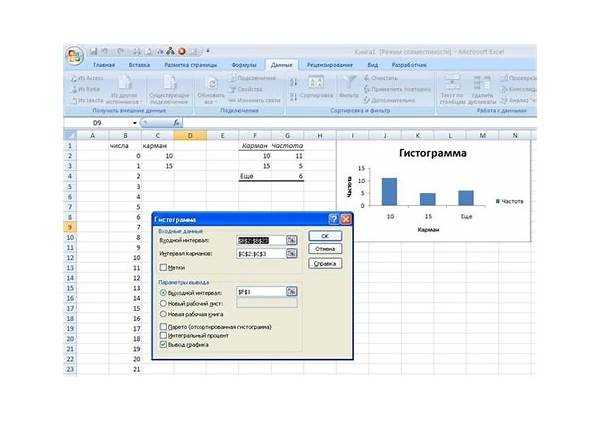
Task: Click range selector beside 'Интервал карманов'
Action: (x=292, y=253)
